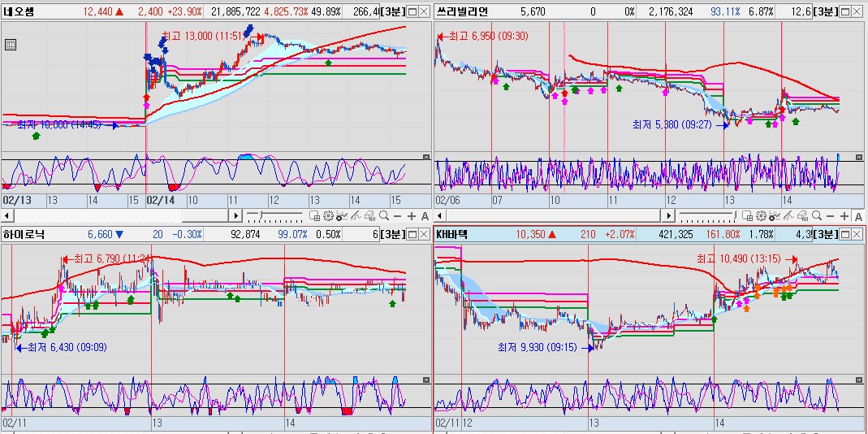Open the data grid icon in 네오셈 chart
Viewport: 868px width, 434px height.
10,45
